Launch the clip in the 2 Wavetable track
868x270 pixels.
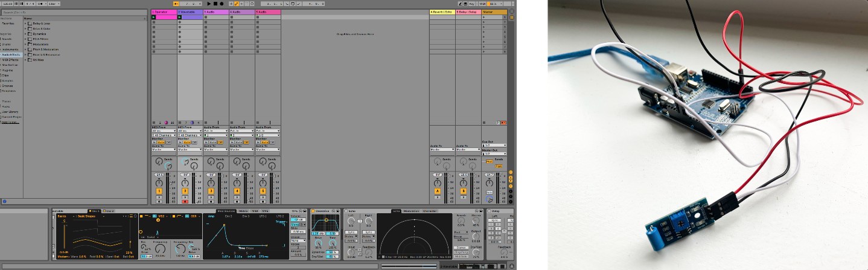pyautogui.click(x=180, y=18)
